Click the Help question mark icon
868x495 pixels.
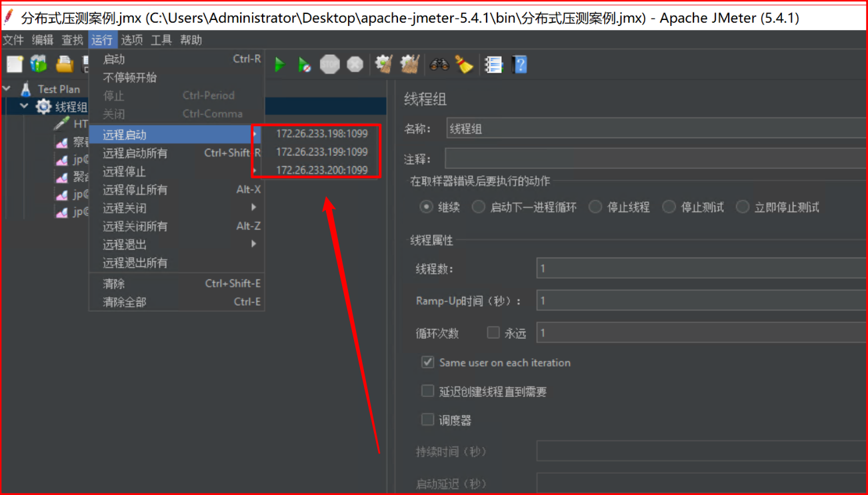(x=519, y=65)
